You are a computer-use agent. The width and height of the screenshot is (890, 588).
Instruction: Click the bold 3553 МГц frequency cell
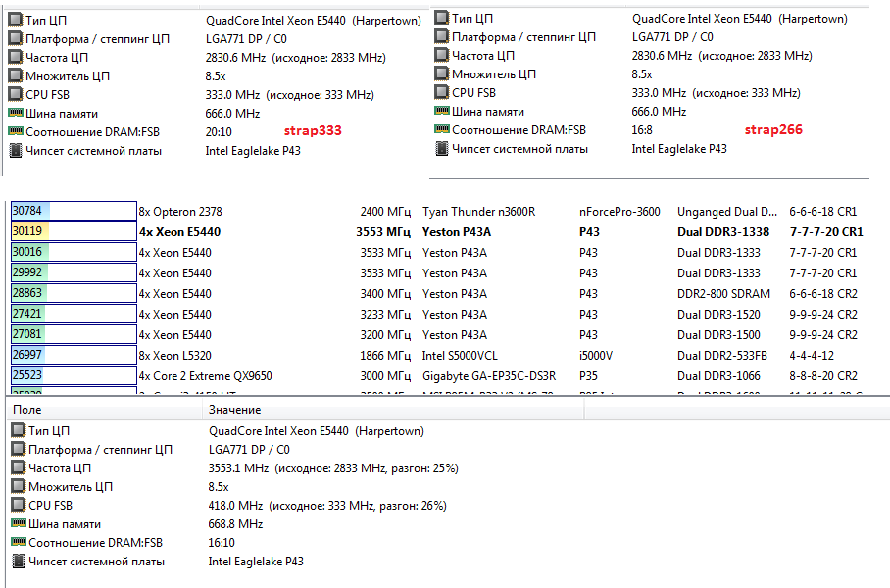(x=383, y=232)
